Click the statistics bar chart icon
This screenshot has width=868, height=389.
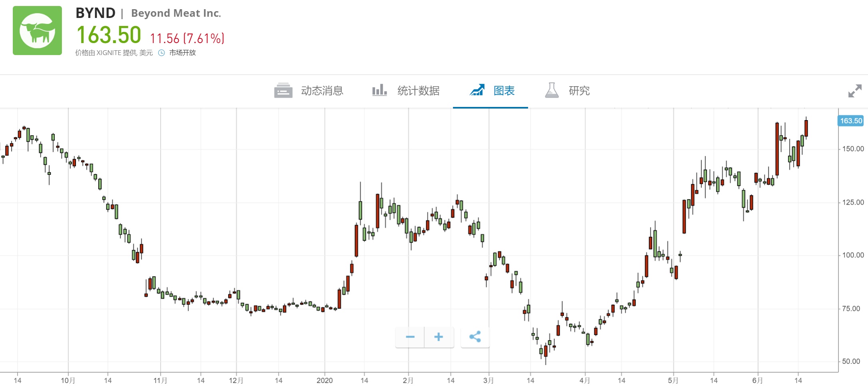point(379,90)
